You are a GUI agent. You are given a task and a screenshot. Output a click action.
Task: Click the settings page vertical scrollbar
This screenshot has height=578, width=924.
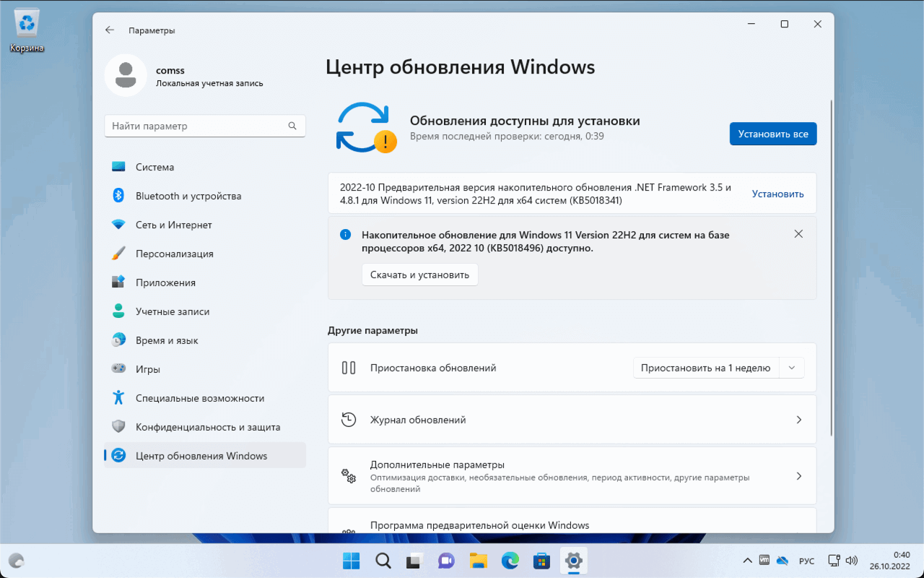[x=832, y=267]
